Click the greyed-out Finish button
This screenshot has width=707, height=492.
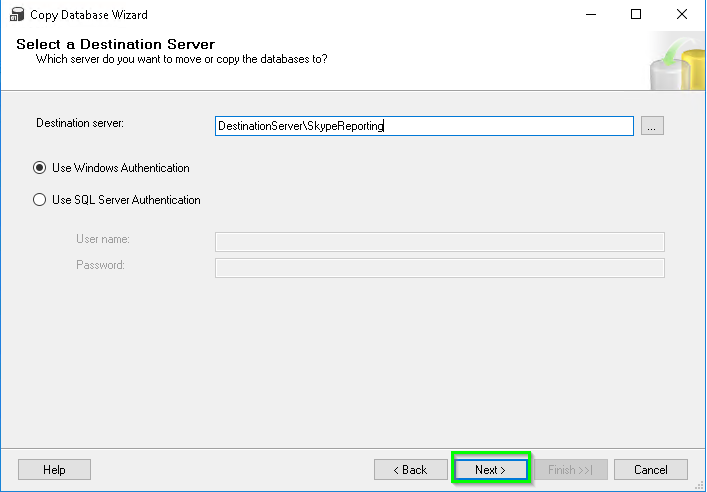(x=570, y=469)
